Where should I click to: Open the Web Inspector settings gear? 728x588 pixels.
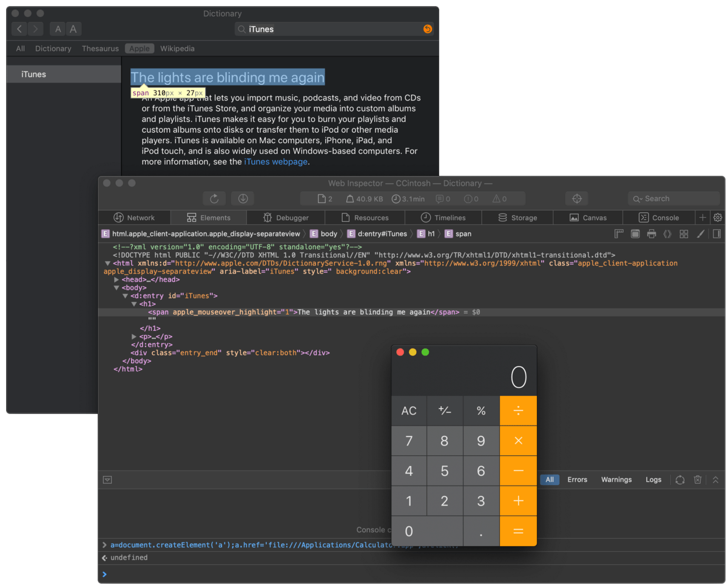(x=718, y=218)
